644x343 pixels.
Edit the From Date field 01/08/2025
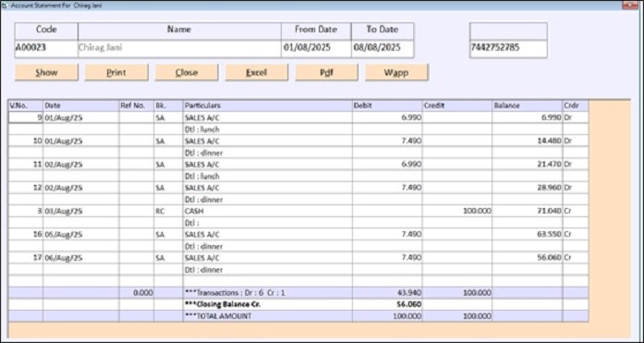316,48
